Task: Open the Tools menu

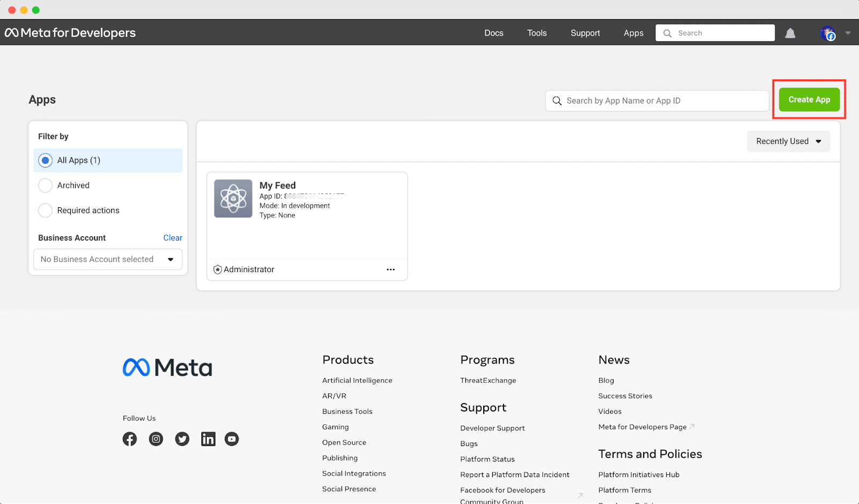Action: (x=537, y=33)
